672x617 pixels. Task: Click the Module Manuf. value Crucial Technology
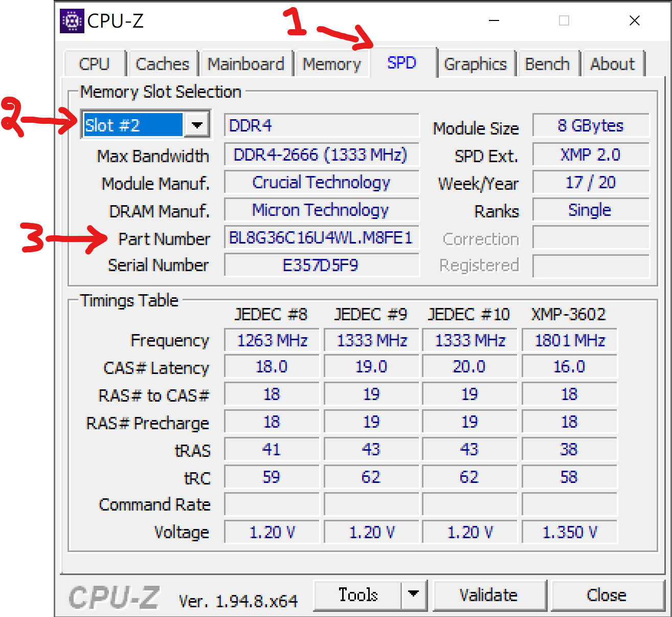322,183
